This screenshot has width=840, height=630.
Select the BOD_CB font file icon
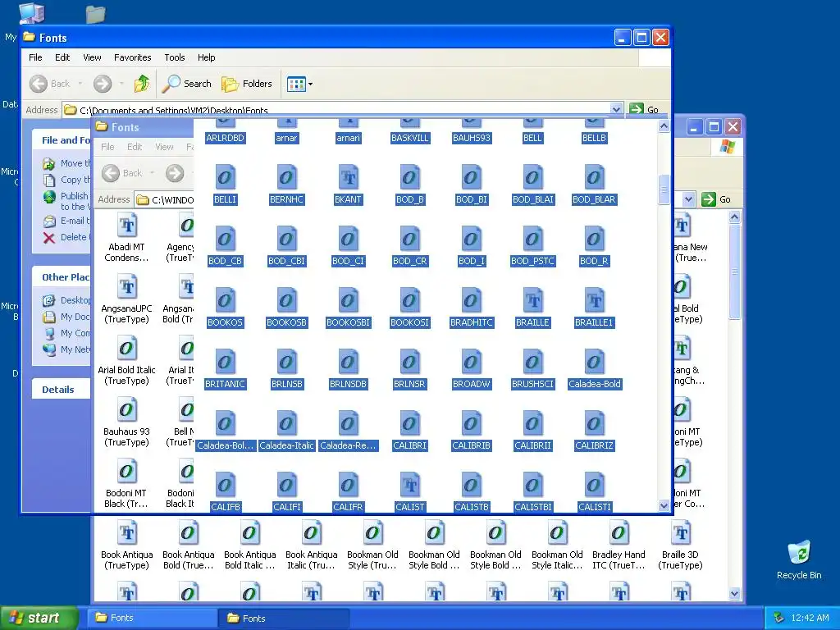[x=225, y=240]
